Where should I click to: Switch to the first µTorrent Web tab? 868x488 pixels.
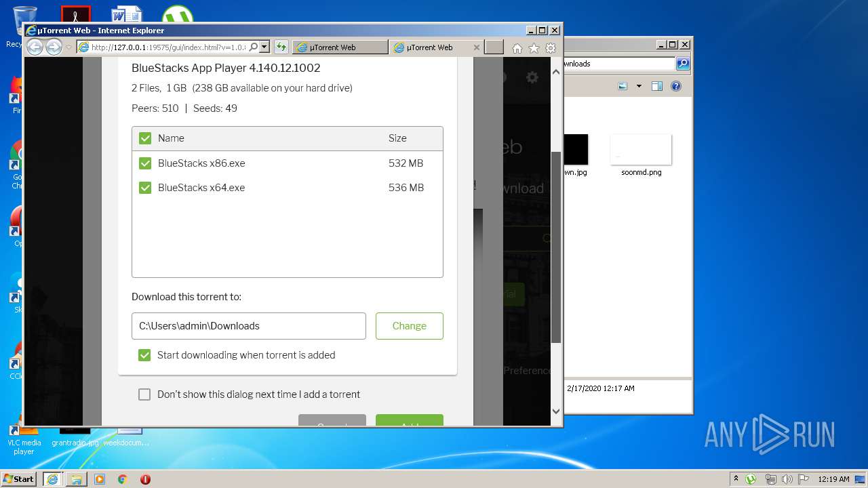tap(340, 47)
